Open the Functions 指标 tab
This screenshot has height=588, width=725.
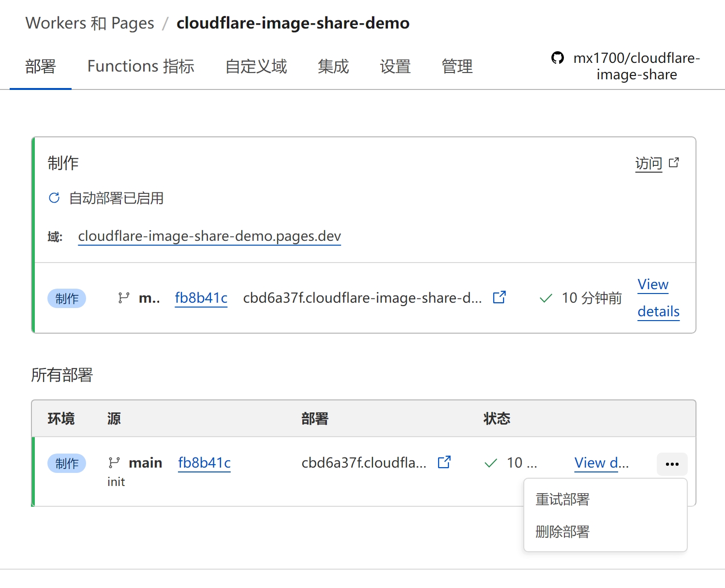(x=141, y=66)
